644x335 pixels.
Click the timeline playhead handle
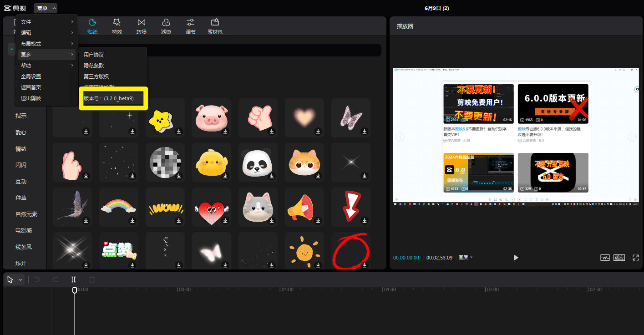pyautogui.click(x=75, y=290)
